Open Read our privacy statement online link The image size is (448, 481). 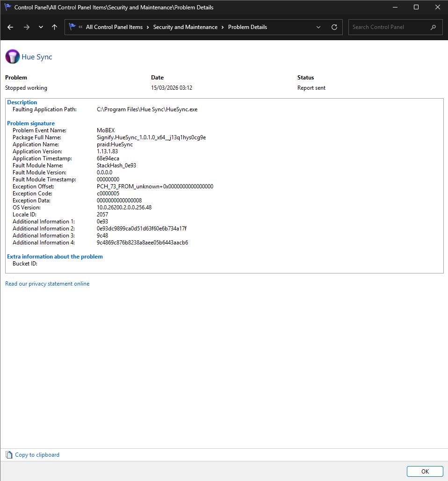click(x=47, y=284)
